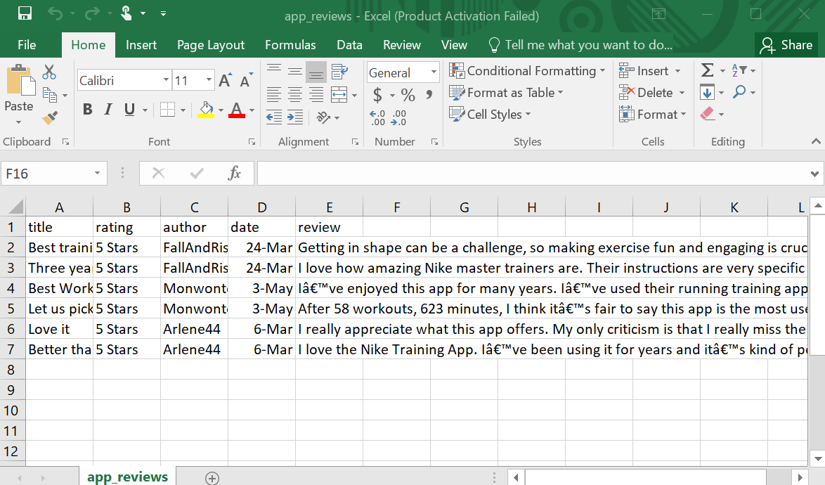The width and height of the screenshot is (825, 485).
Task: Open the File tab
Action: coord(27,45)
